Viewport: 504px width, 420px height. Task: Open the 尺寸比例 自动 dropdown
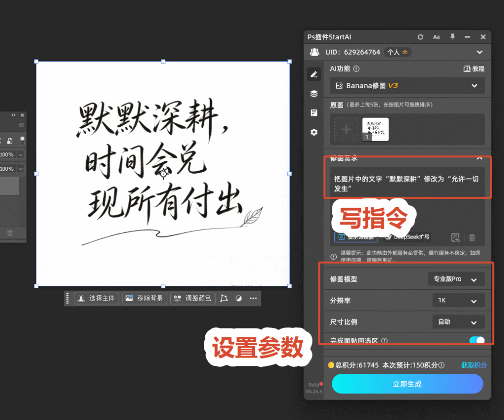[458, 322]
